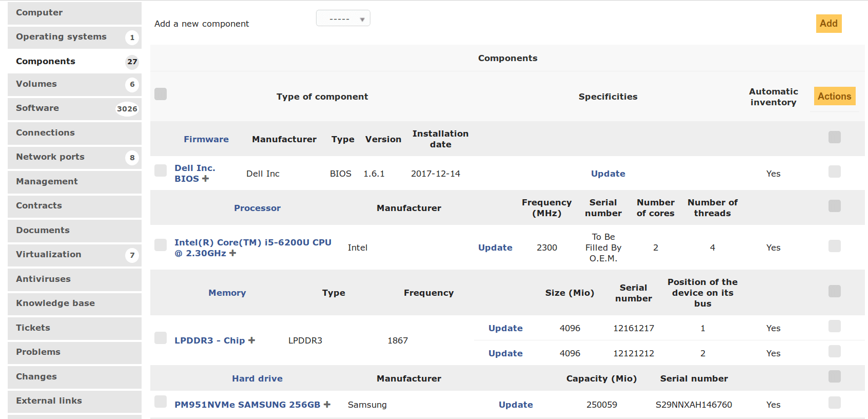The image size is (868, 419).
Task: Open the Computer tab
Action: (x=74, y=13)
